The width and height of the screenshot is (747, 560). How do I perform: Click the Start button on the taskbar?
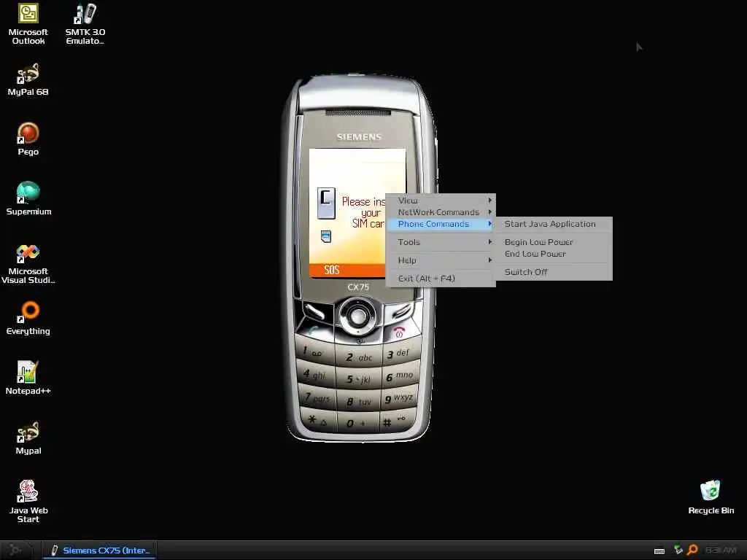[16, 550]
